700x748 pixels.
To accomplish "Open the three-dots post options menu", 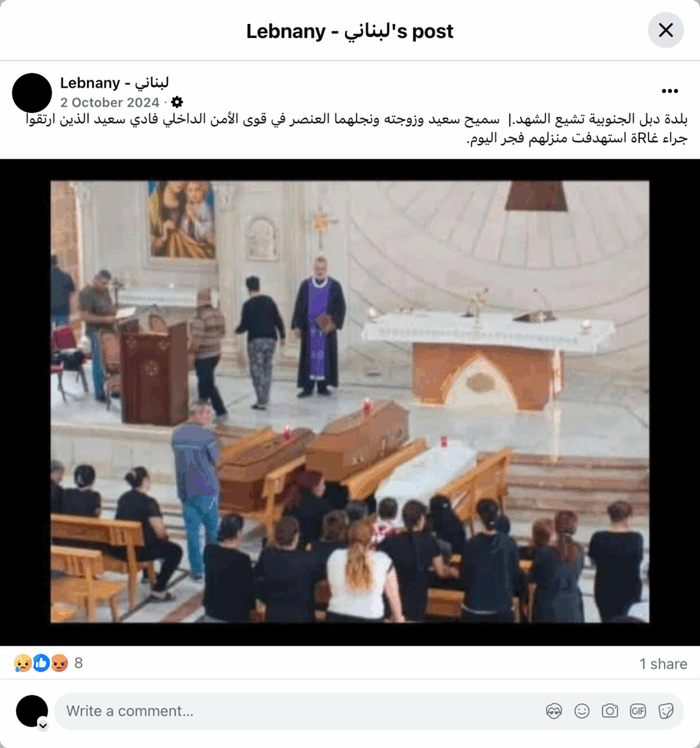I will [x=669, y=91].
